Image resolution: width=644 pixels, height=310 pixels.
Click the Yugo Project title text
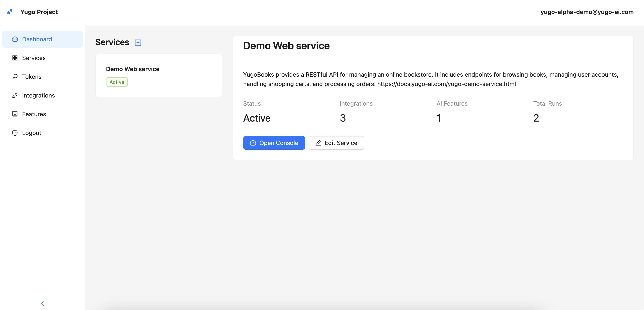click(39, 12)
